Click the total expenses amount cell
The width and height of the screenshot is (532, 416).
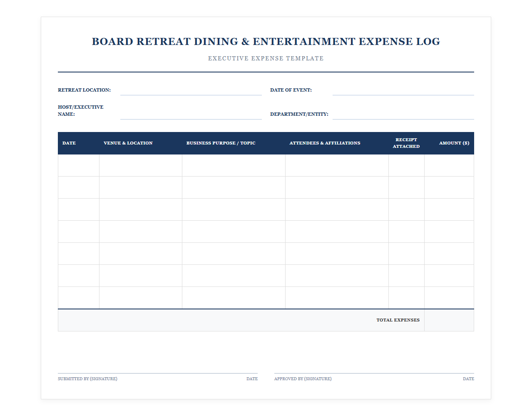coord(449,320)
